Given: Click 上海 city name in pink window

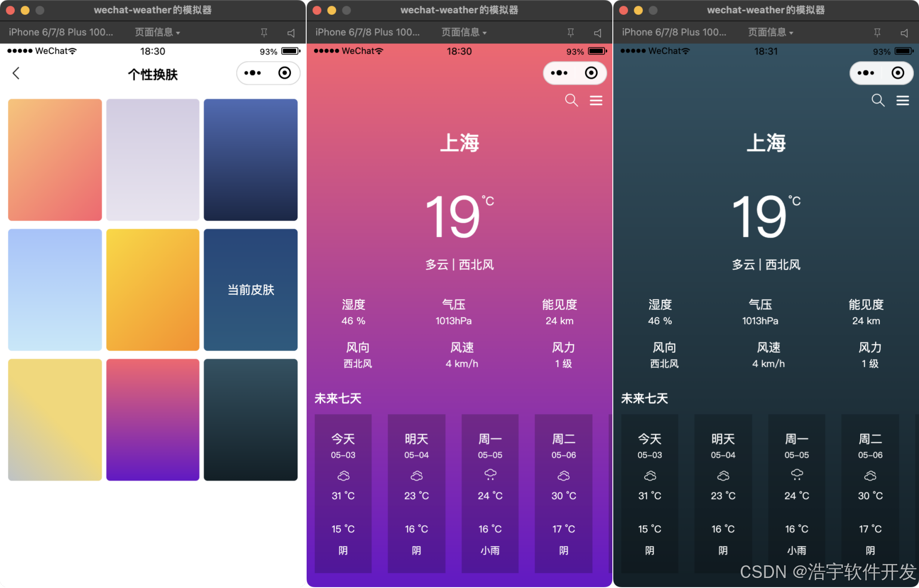Looking at the screenshot, I should click(459, 143).
